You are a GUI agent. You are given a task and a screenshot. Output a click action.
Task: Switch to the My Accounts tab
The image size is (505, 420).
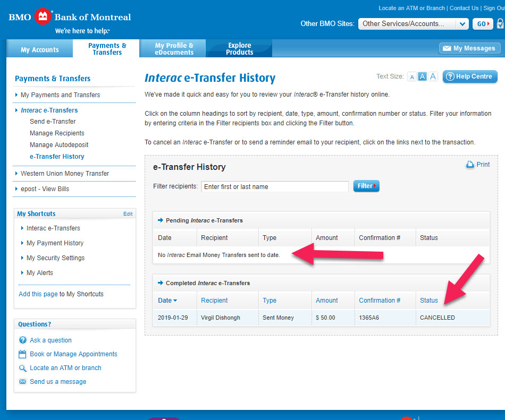pyautogui.click(x=40, y=49)
